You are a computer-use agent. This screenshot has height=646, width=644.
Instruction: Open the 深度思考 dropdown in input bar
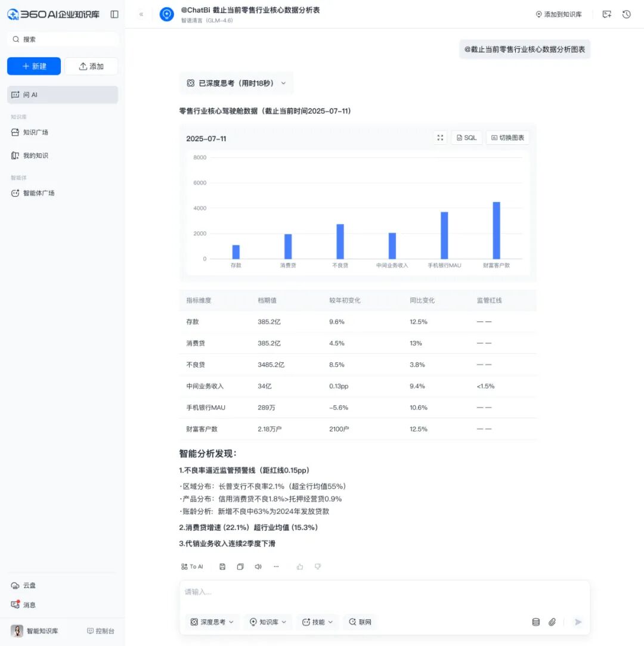[x=212, y=622]
